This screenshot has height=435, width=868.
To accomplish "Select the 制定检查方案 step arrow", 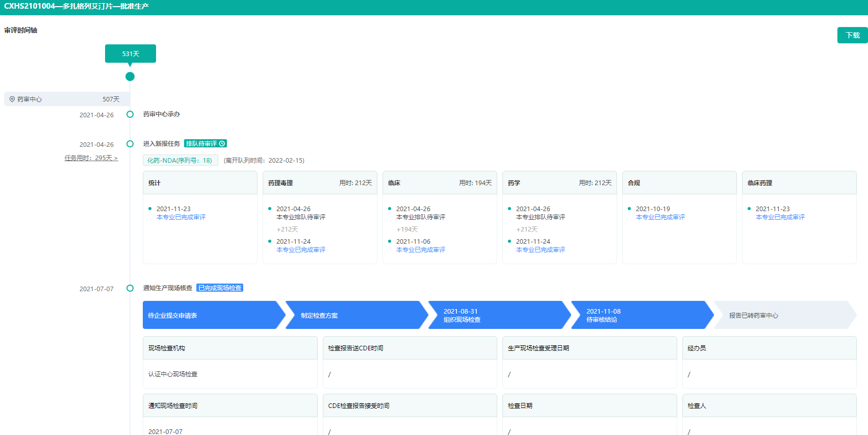I will 352,315.
